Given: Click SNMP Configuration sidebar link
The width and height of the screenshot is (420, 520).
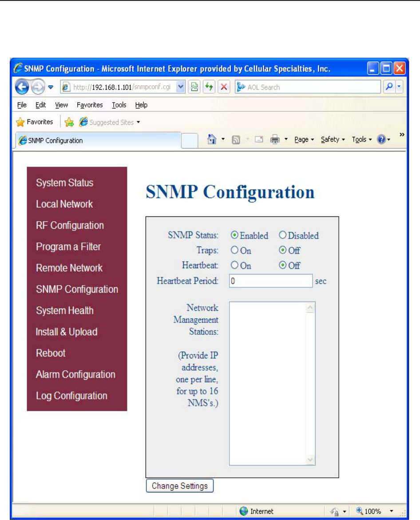Looking at the screenshot, I should (x=77, y=289).
